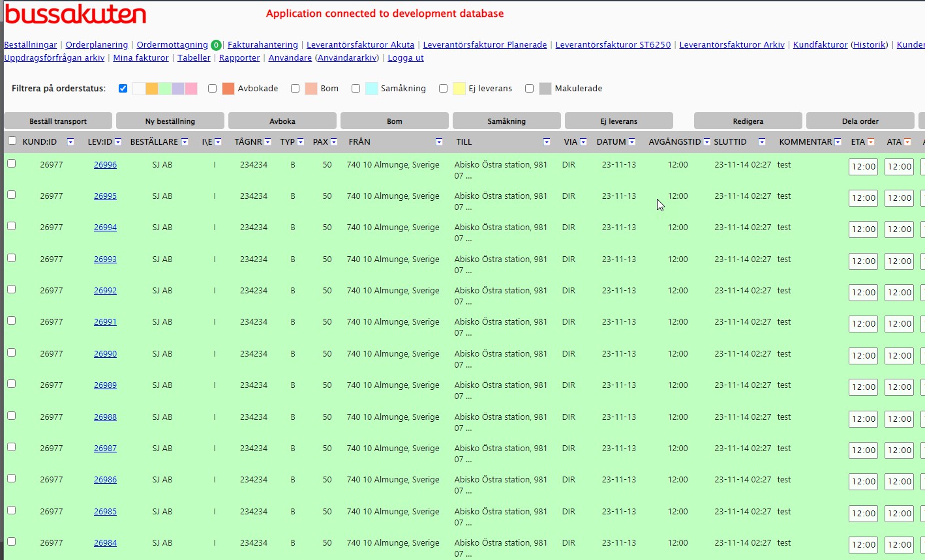
Task: Click the Avboka action button
Action: tap(282, 121)
